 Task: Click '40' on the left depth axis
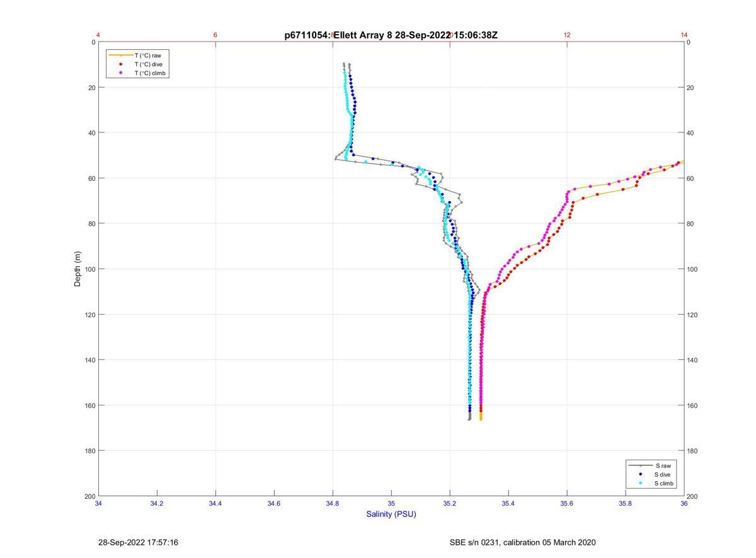tap(92, 133)
